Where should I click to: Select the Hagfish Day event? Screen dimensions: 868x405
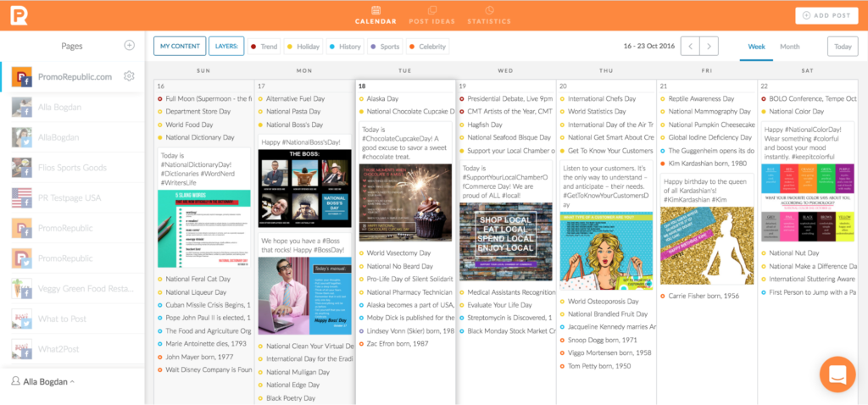point(481,125)
